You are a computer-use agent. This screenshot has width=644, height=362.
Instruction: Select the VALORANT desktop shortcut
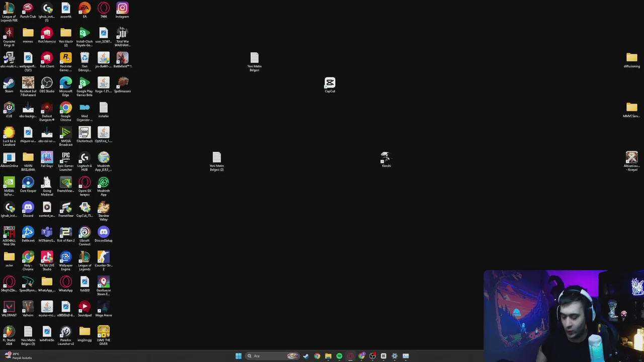coord(9,309)
